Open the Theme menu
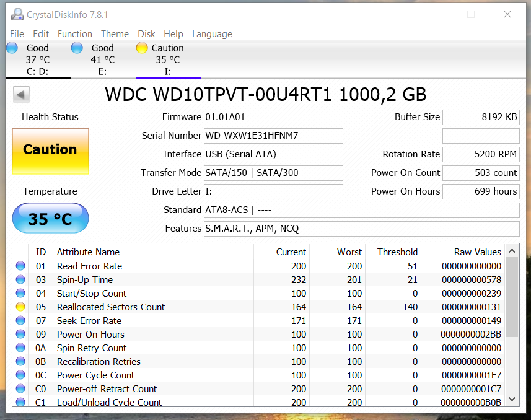Image resolution: width=531 pixels, height=420 pixels. (115, 34)
